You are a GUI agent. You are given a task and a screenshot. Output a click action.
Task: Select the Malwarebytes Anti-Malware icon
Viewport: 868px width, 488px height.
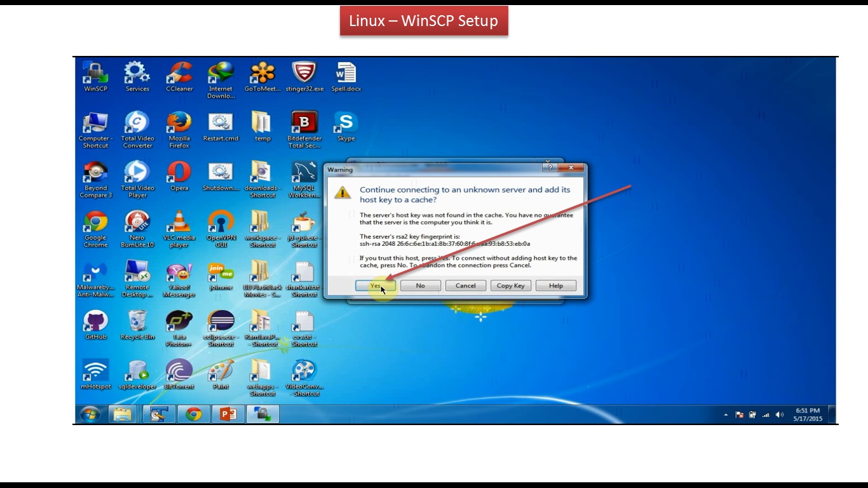pos(95,279)
